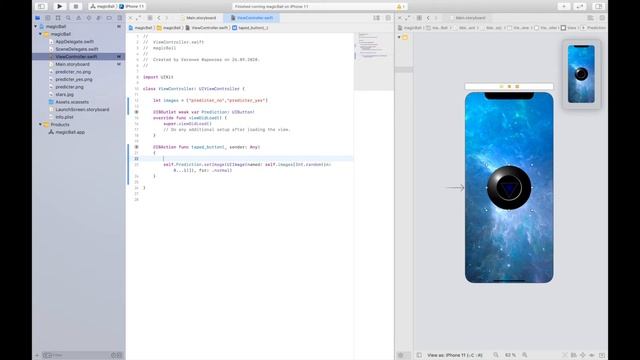This screenshot has width=640, height=360.
Task: Select predicter_yes.png file
Action: (x=74, y=80)
